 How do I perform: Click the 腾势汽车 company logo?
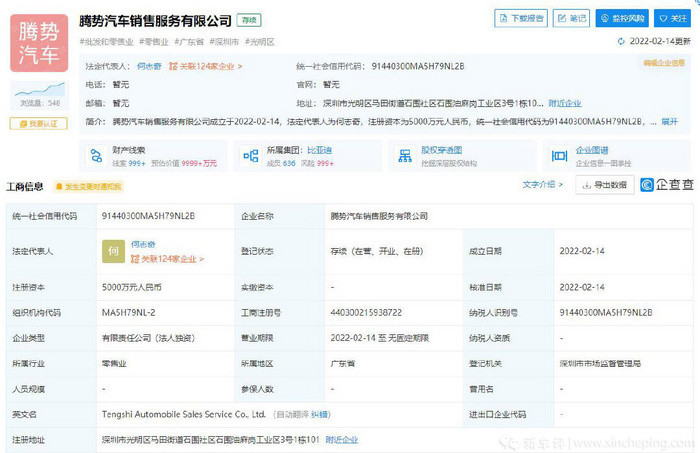[39, 43]
